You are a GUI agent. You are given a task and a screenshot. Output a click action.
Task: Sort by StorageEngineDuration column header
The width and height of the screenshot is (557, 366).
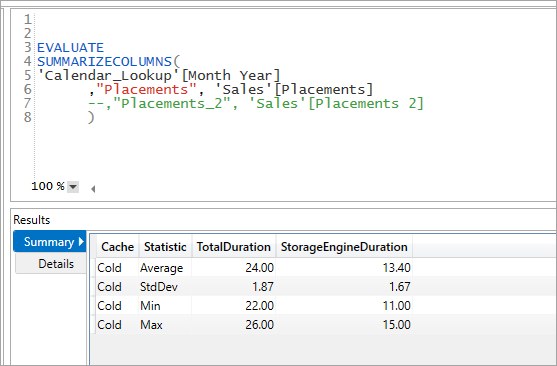click(344, 247)
